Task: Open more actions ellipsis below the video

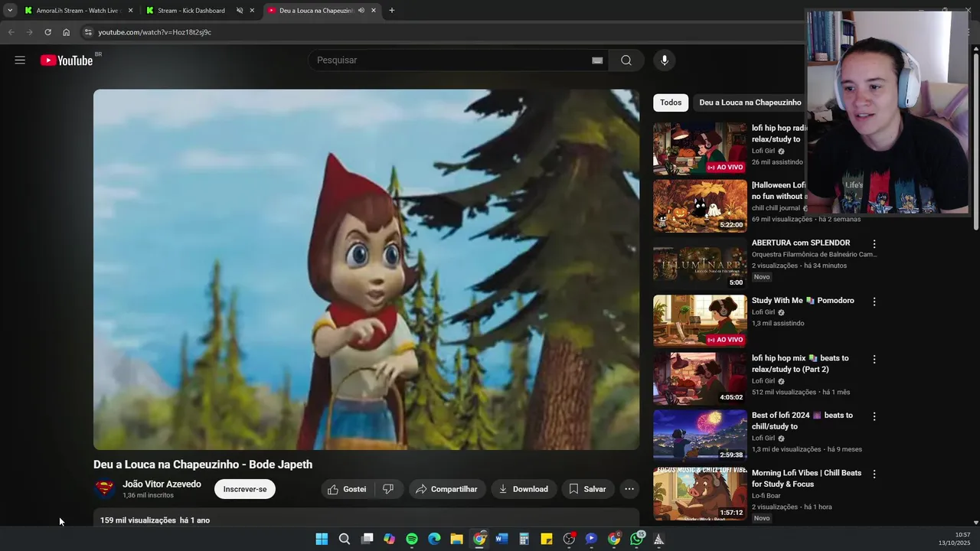Action: pos(629,489)
